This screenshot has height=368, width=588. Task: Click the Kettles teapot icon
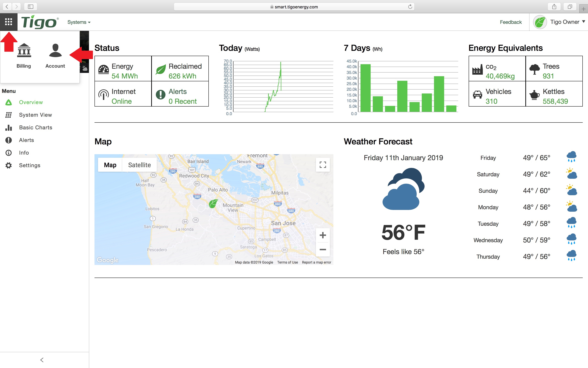click(x=535, y=95)
